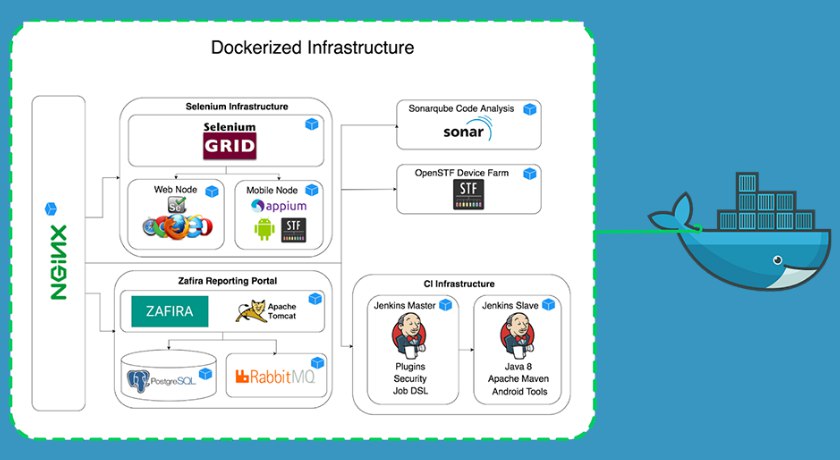Click the Selenium GRID logo
The height and width of the screenshot is (460, 840).
(x=230, y=141)
